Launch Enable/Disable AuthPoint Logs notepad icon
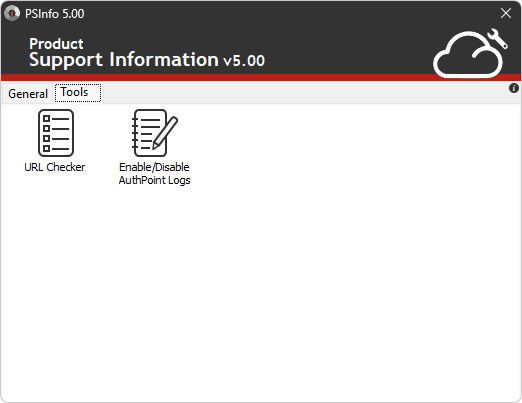The image size is (522, 403). [154, 133]
